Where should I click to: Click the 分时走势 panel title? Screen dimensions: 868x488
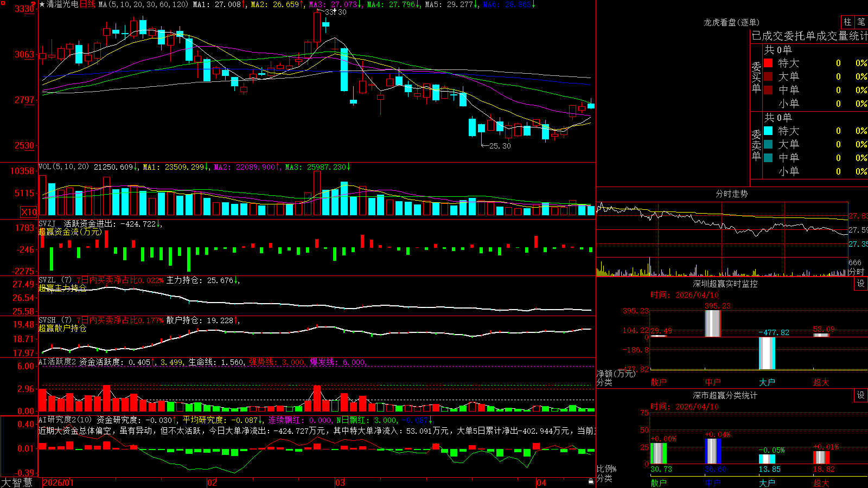731,194
